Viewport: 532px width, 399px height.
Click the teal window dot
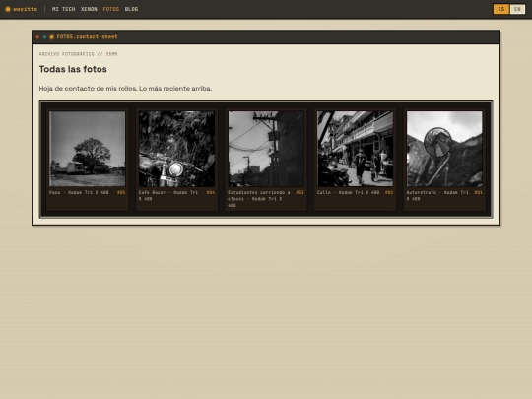tap(44, 37)
